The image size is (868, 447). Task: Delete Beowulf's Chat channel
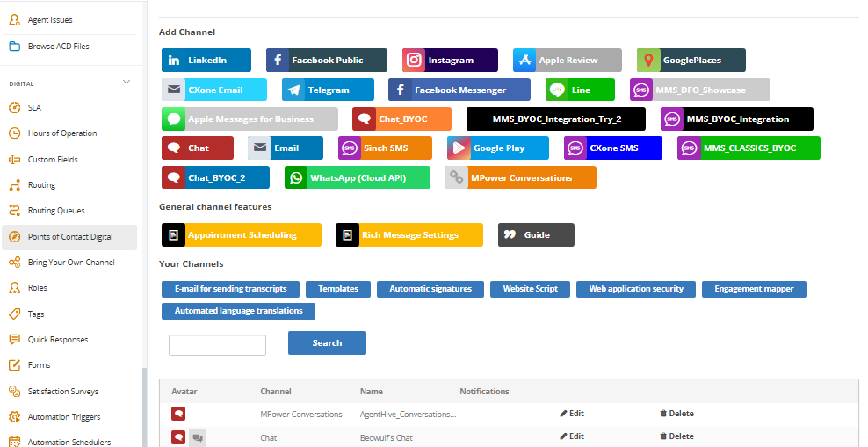(676, 436)
